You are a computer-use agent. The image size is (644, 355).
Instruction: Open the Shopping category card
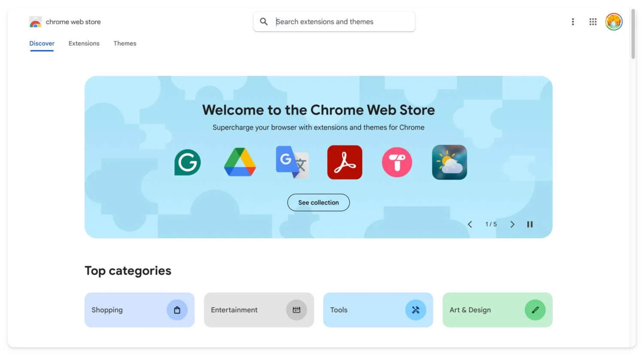pyautogui.click(x=139, y=310)
